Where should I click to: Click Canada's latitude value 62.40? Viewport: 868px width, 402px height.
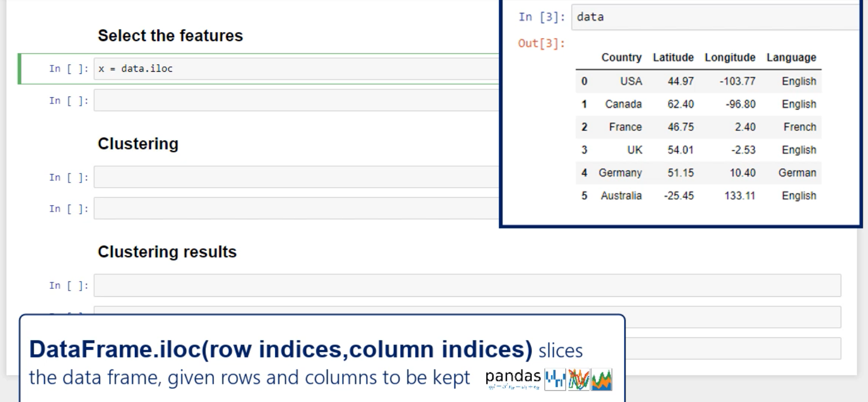[681, 105]
